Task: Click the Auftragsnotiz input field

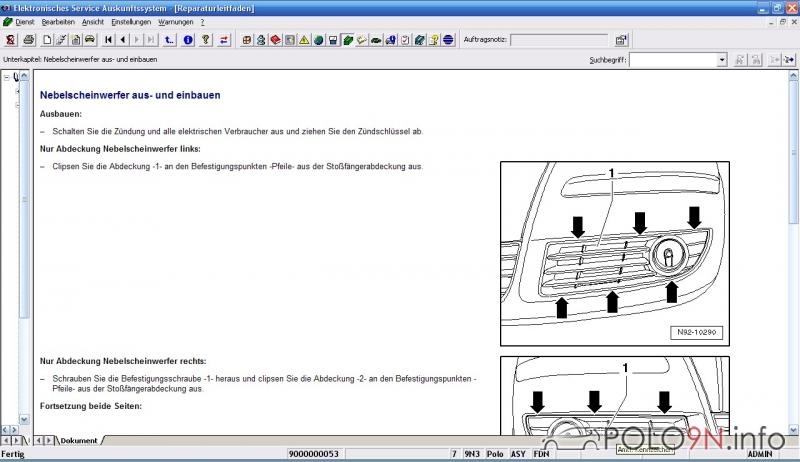Action: 557,40
